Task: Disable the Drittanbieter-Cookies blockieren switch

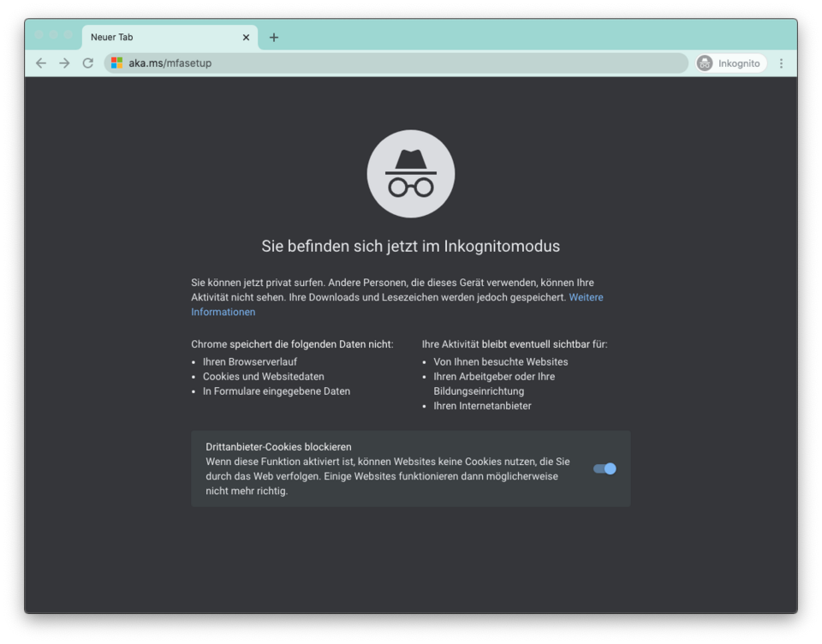Action: pos(605,468)
